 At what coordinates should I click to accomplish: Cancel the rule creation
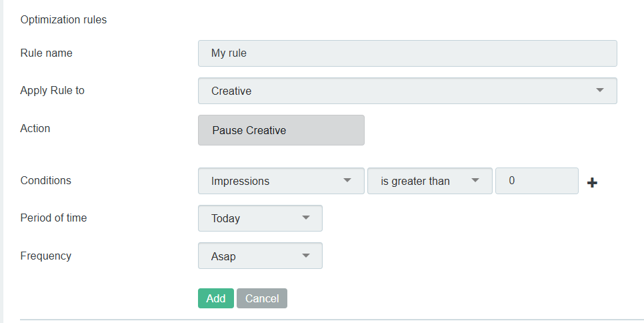click(x=262, y=298)
